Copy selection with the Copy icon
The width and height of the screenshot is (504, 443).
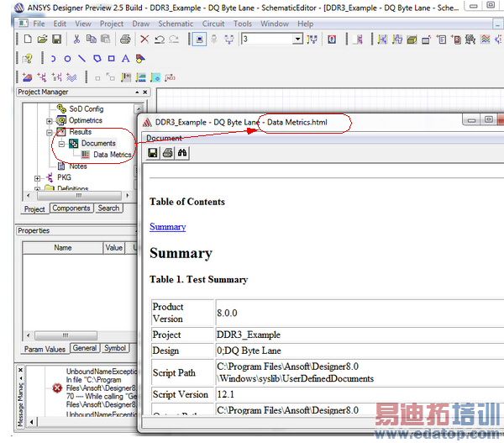tap(91, 39)
